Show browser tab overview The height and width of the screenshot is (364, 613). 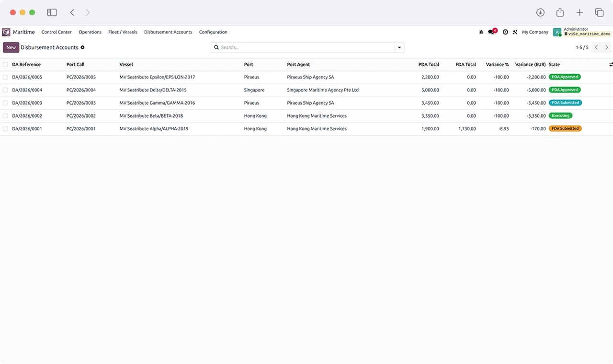599,12
